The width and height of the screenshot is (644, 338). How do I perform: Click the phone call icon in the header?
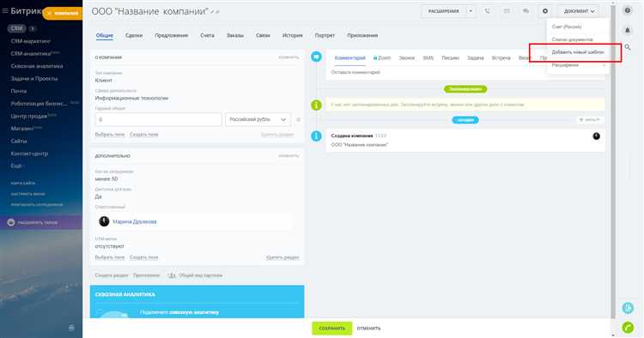[x=487, y=11]
